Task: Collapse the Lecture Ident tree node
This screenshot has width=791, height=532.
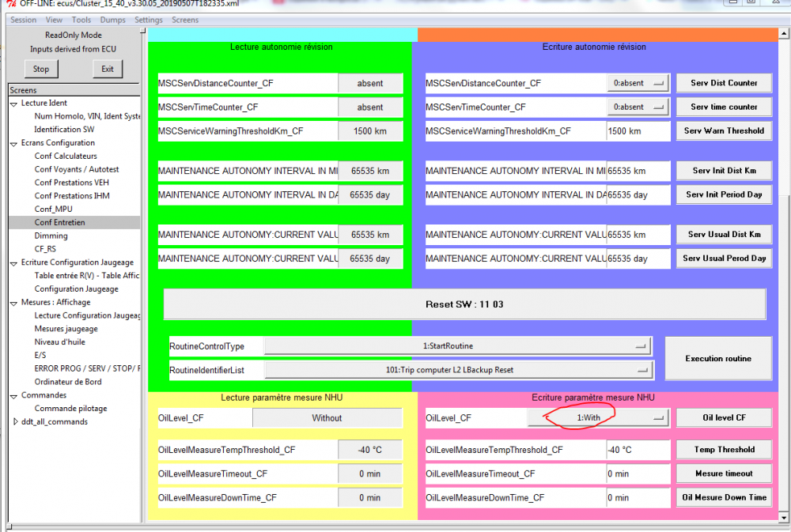Action: (13, 104)
